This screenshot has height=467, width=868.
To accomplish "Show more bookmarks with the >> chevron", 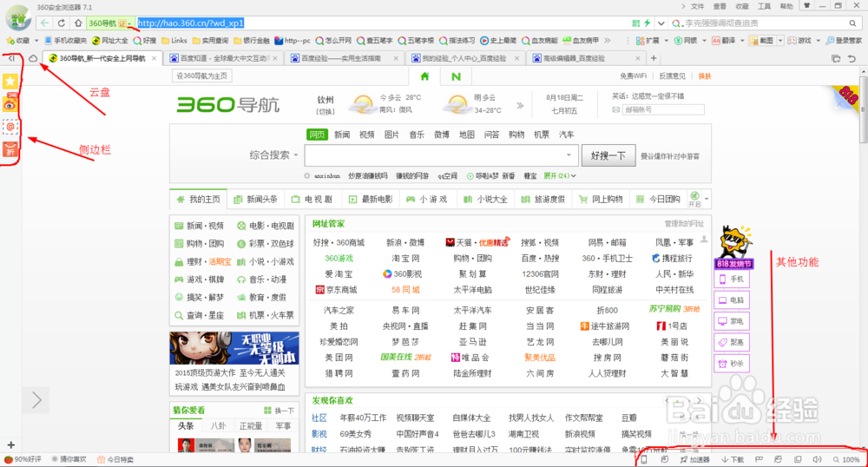I will (608, 41).
